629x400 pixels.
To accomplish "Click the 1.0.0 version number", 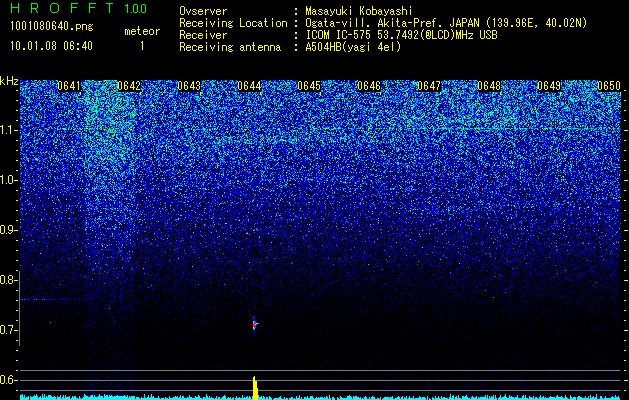I will 136,8.
